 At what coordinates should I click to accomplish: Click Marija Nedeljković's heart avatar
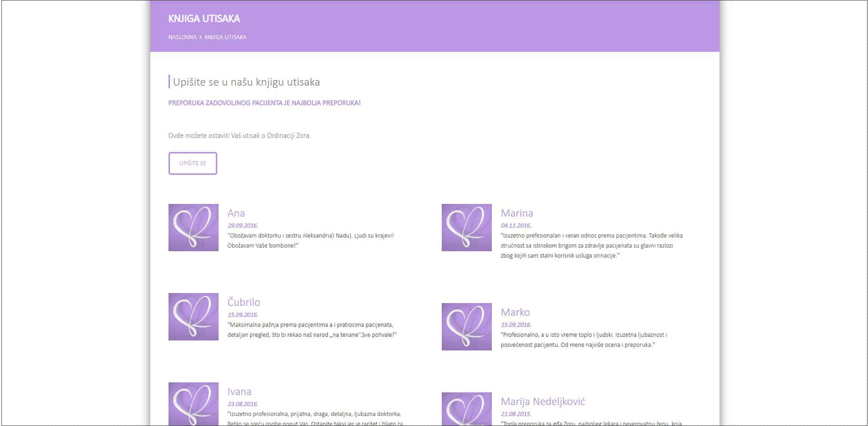click(x=466, y=409)
